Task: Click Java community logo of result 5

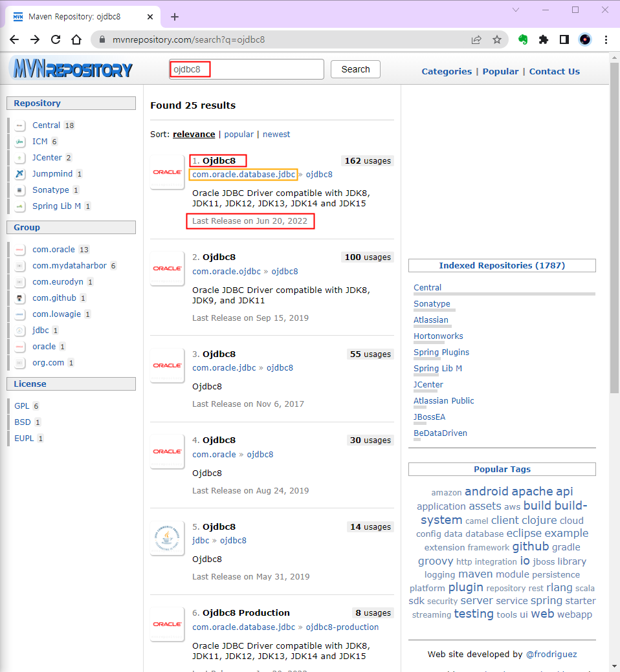Action: click(x=167, y=538)
